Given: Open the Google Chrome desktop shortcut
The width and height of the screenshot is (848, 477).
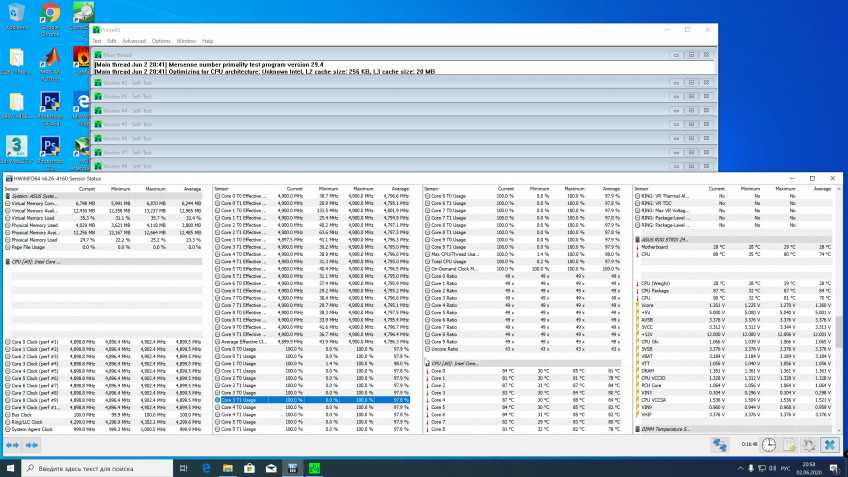Looking at the screenshot, I should pyautogui.click(x=49, y=15).
